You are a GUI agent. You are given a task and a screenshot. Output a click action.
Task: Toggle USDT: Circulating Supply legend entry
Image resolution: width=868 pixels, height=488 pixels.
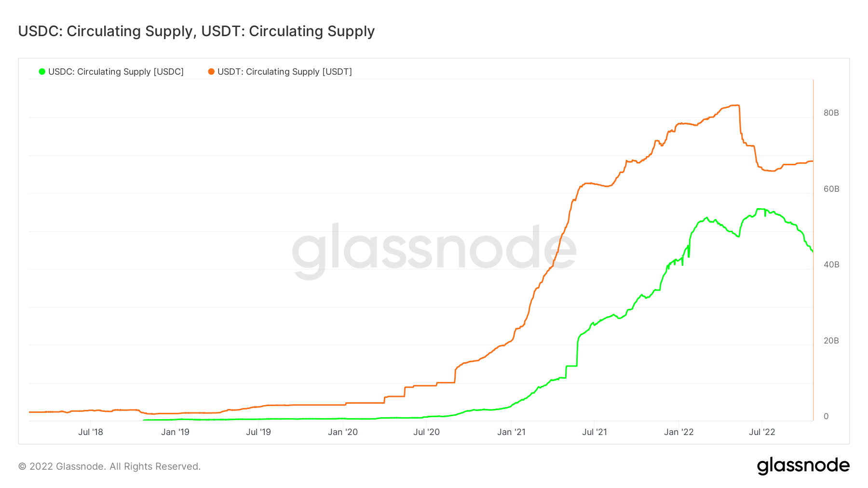click(x=280, y=72)
